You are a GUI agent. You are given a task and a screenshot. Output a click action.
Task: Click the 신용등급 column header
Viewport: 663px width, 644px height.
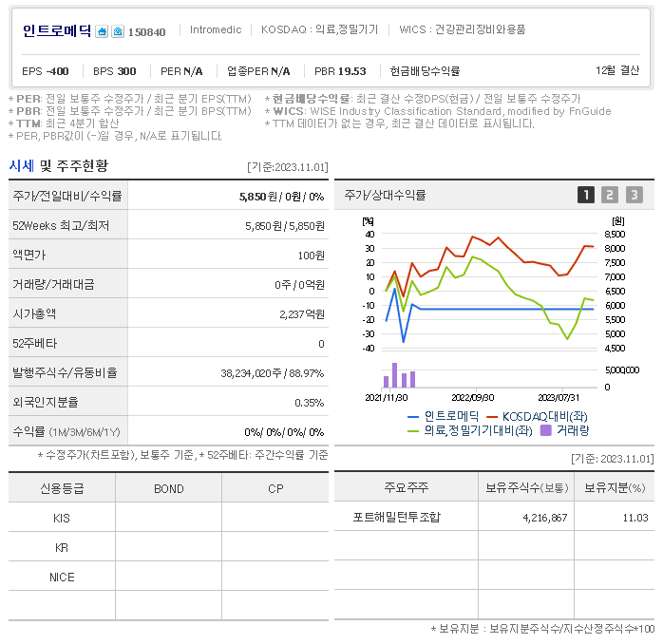coord(62,488)
